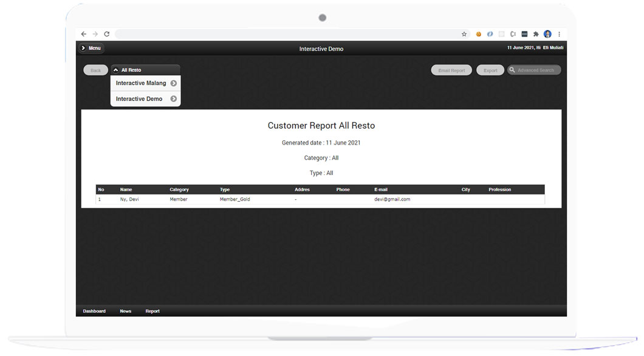Screen dimensions: 644x356
Task: Click the browser extensions puzzle piece icon
Action: point(536,34)
